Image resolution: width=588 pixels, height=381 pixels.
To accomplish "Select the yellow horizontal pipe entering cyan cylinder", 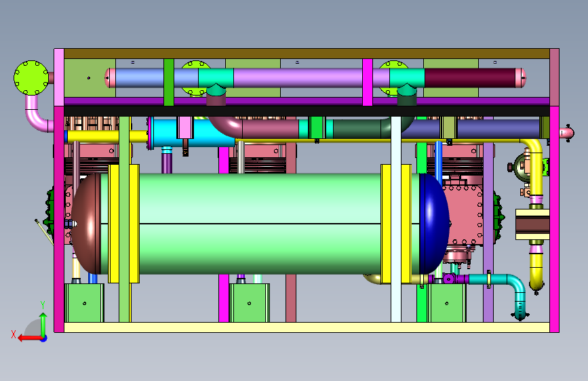I will coord(107,136).
